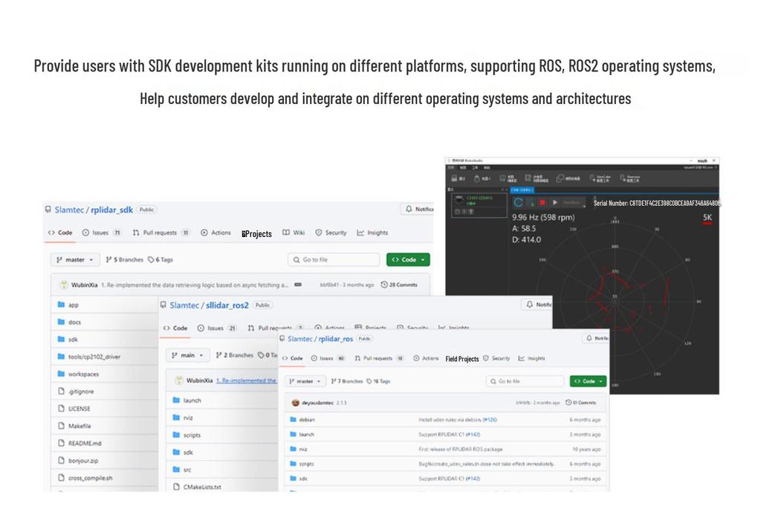
Task: Open the rplidar_sdk repository link
Action: [111, 210]
